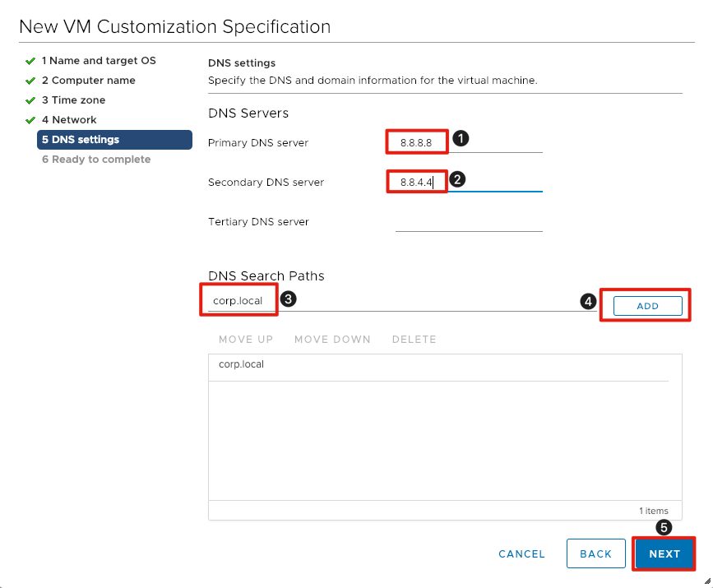Select corp.local entry in the search paths list
Image resolution: width=713 pixels, height=588 pixels.
point(242,364)
